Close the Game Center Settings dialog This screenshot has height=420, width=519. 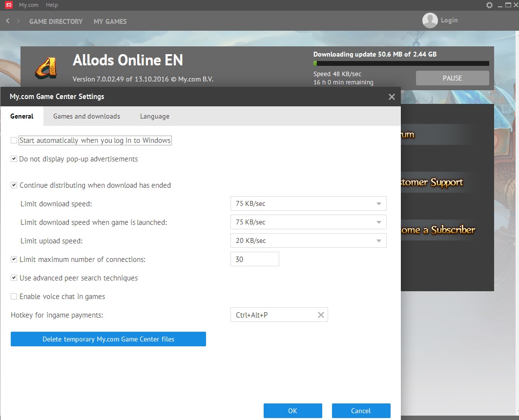392,97
